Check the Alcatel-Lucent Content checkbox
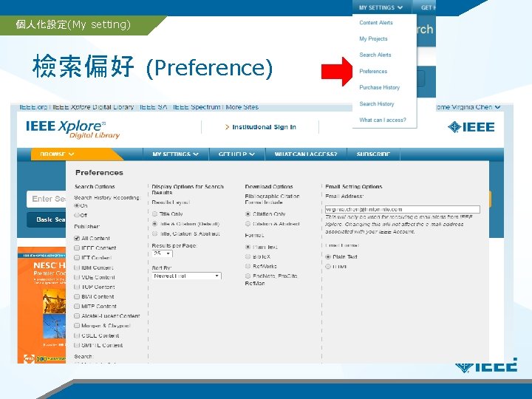532x399 pixels. (x=77, y=316)
